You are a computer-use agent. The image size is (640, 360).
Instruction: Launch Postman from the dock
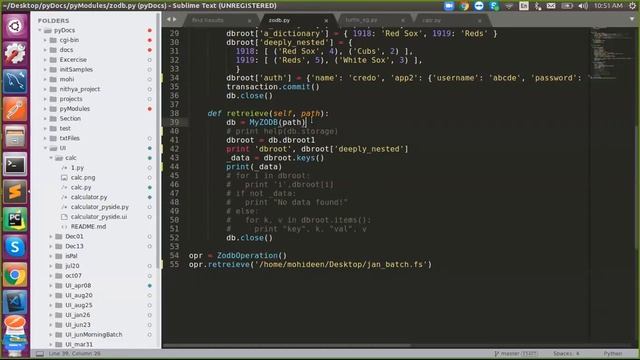click(x=15, y=109)
